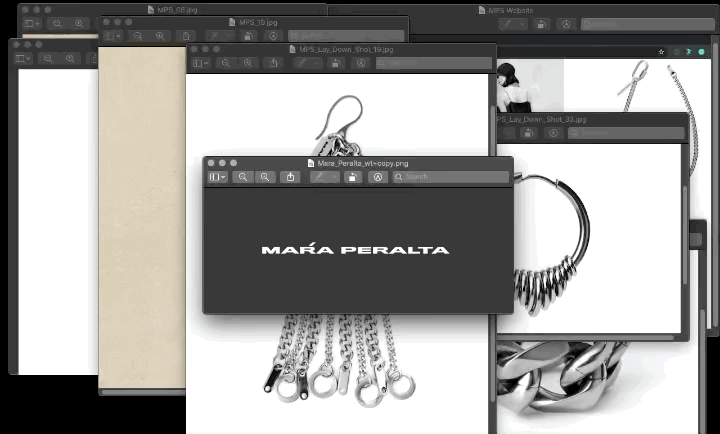720x434 pixels.
Task: Click the MPS_Lay_Down_Shot_33.jpg title text
Action: (x=542, y=119)
